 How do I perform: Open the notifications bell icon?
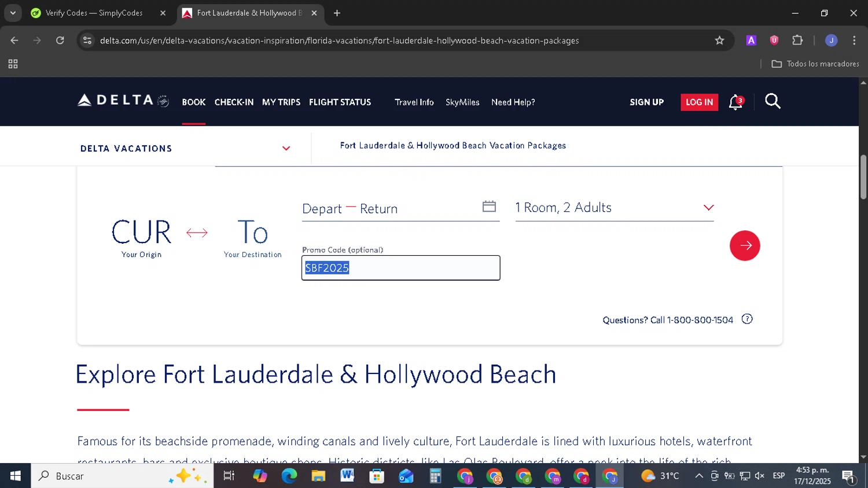pos(735,102)
